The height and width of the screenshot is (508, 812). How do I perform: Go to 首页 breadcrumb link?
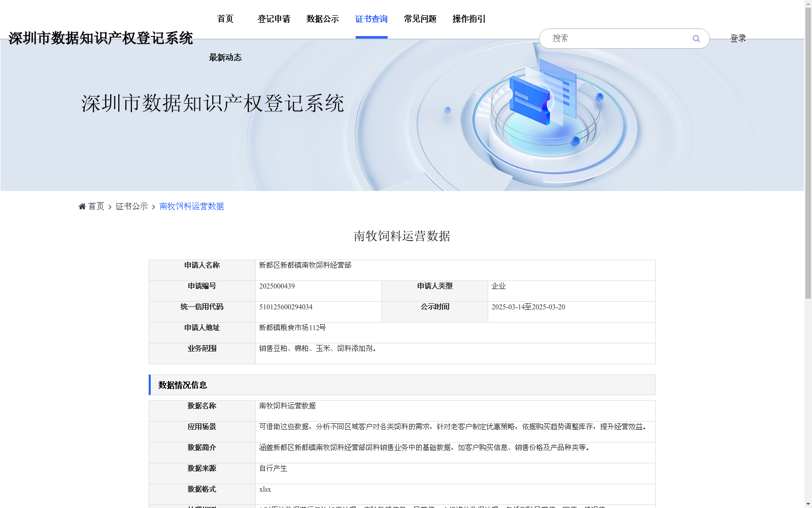(x=96, y=206)
